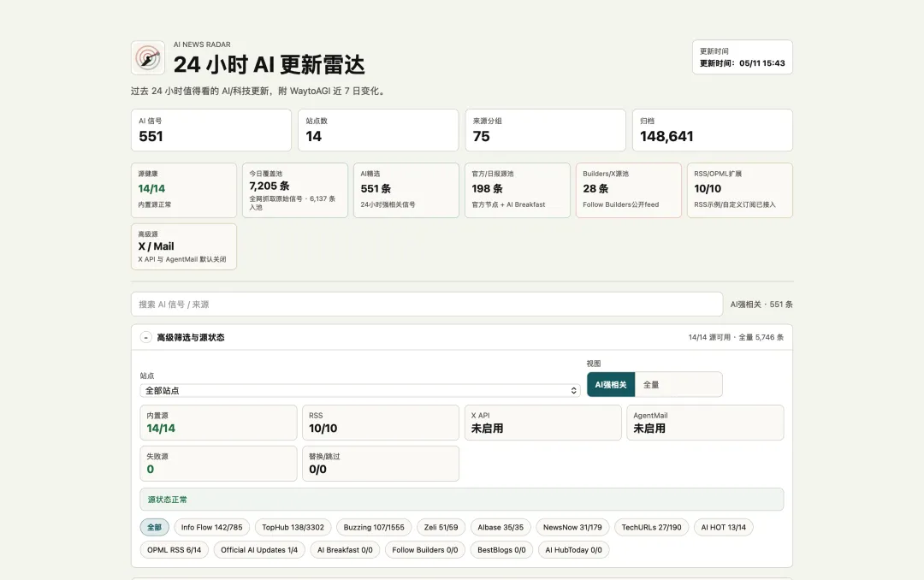
Task: Filter by AI HOT 13/14
Action: click(723, 528)
